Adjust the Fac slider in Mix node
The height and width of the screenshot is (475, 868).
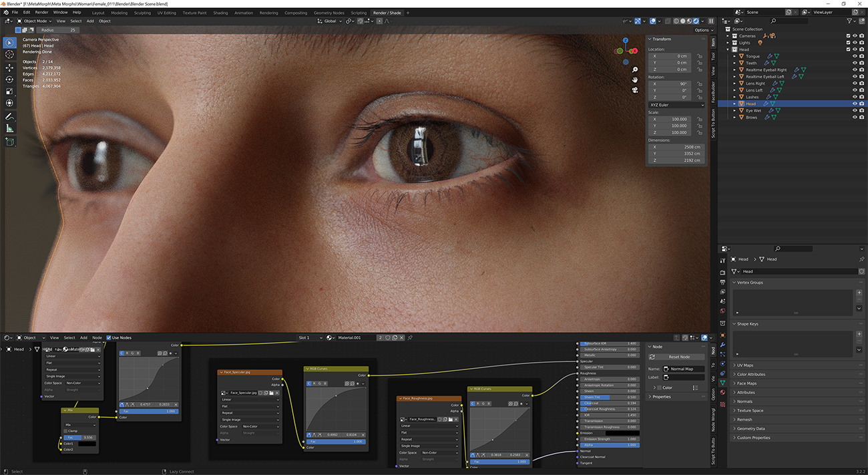(x=79, y=437)
